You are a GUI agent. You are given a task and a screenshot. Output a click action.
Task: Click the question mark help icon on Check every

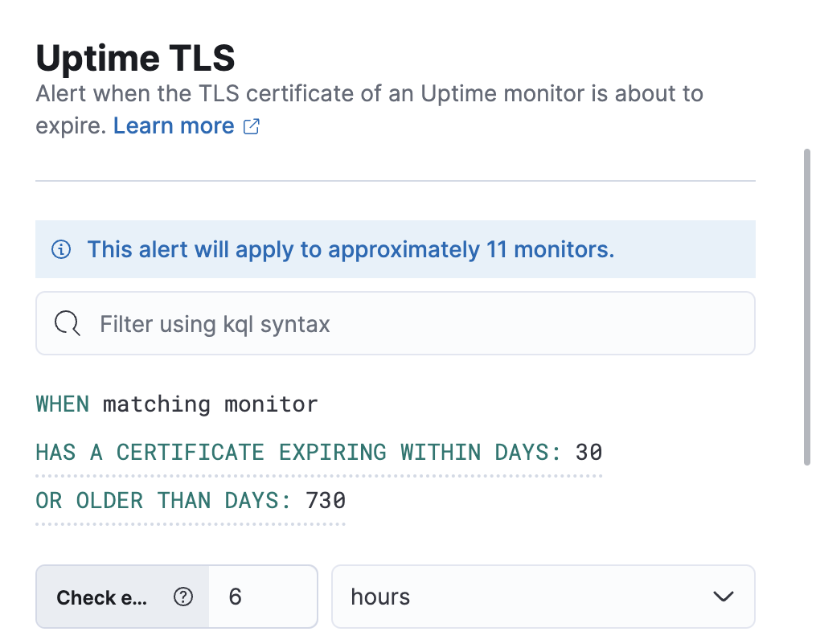[183, 597]
